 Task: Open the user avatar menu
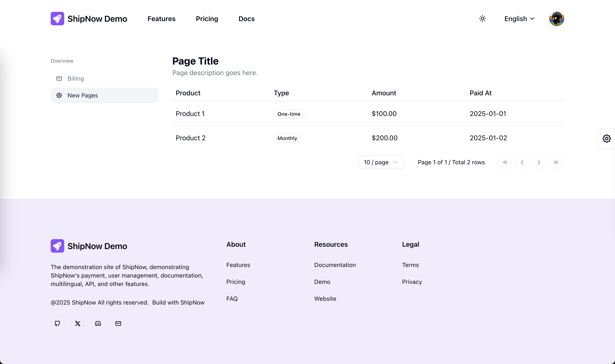[x=556, y=19]
